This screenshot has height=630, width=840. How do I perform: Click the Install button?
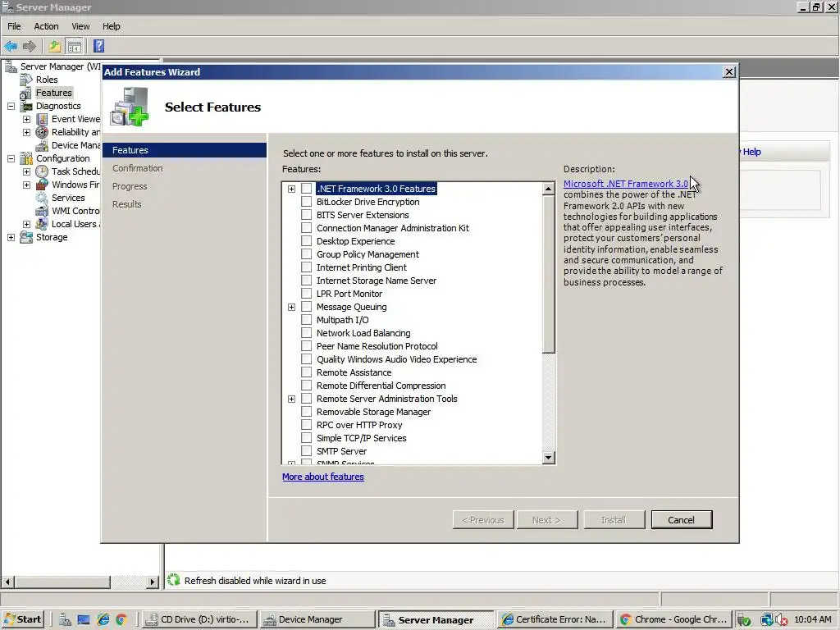pos(614,519)
